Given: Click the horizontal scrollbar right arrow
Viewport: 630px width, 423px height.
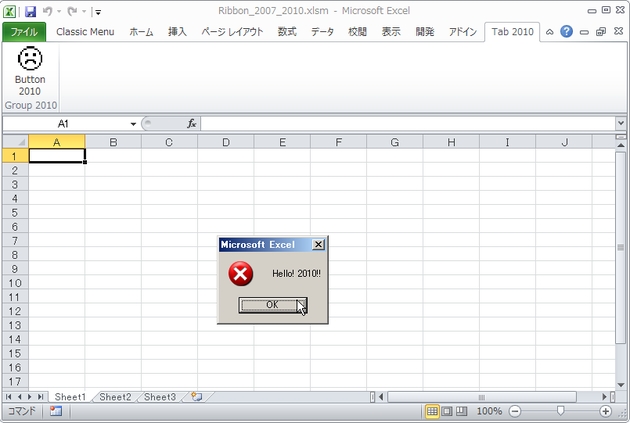Looking at the screenshot, I should [604, 397].
